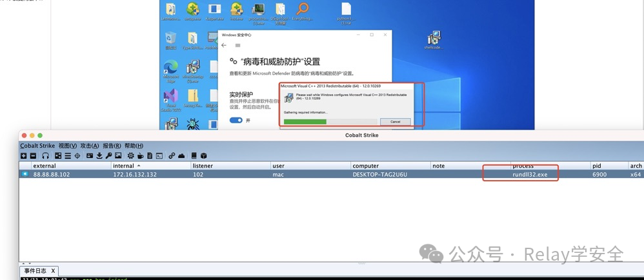The width and height of the screenshot is (644, 280).
Task: Sort by computer column header
Action: pyautogui.click(x=391, y=166)
